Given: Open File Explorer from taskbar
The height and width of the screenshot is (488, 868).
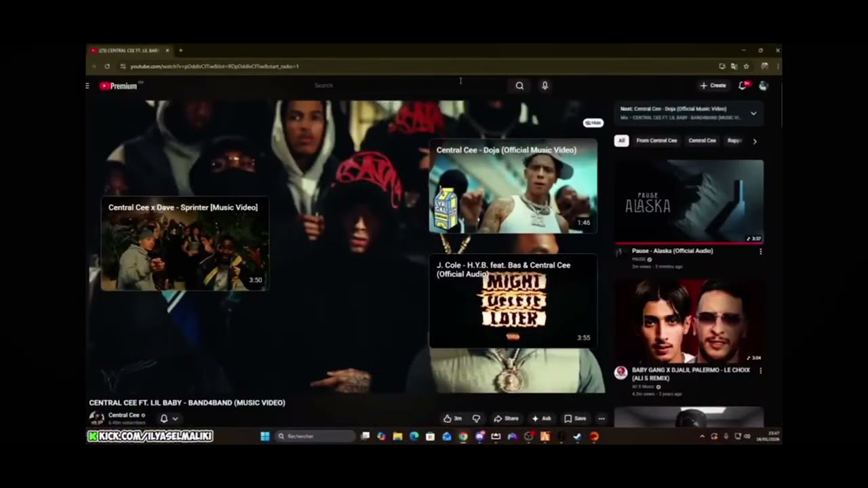Looking at the screenshot, I should point(397,436).
